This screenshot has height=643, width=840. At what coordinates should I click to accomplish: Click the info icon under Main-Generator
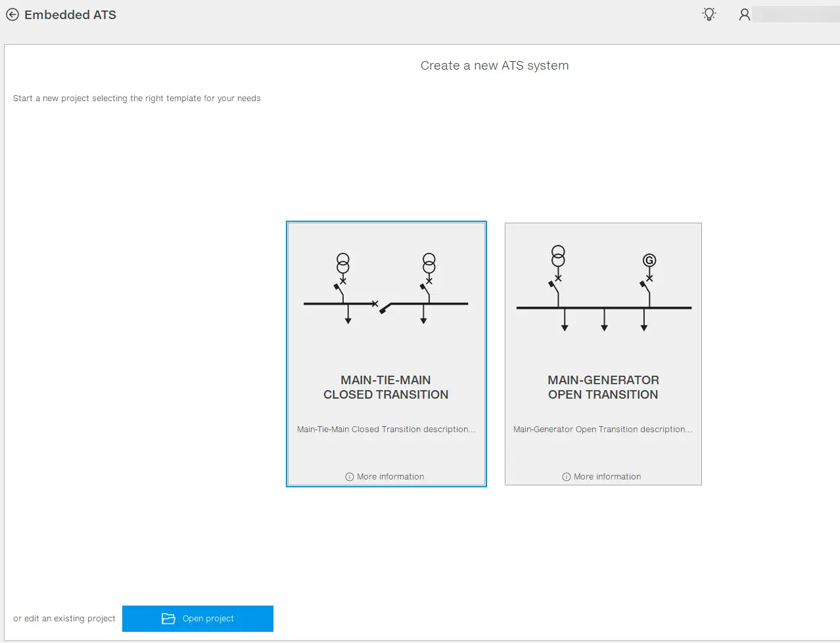click(x=567, y=477)
